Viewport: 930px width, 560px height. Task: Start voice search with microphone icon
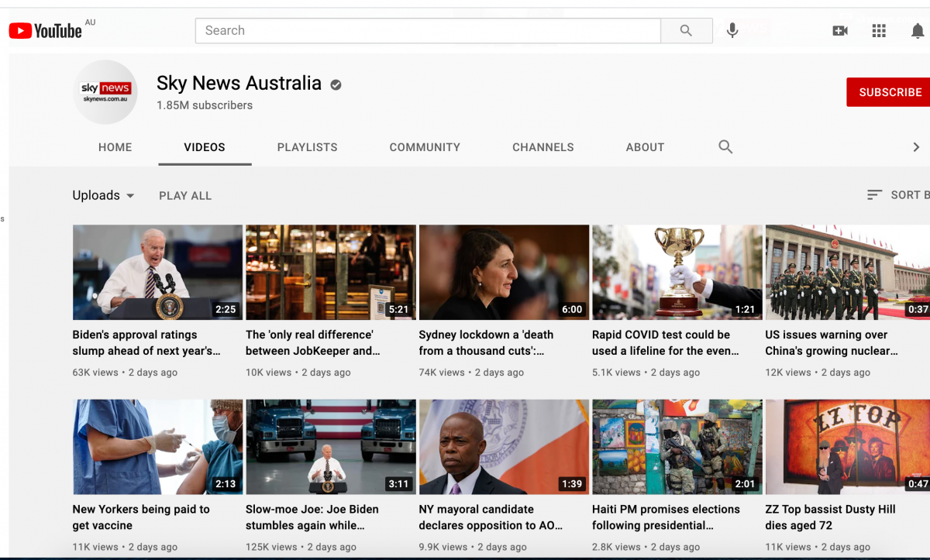tap(732, 30)
